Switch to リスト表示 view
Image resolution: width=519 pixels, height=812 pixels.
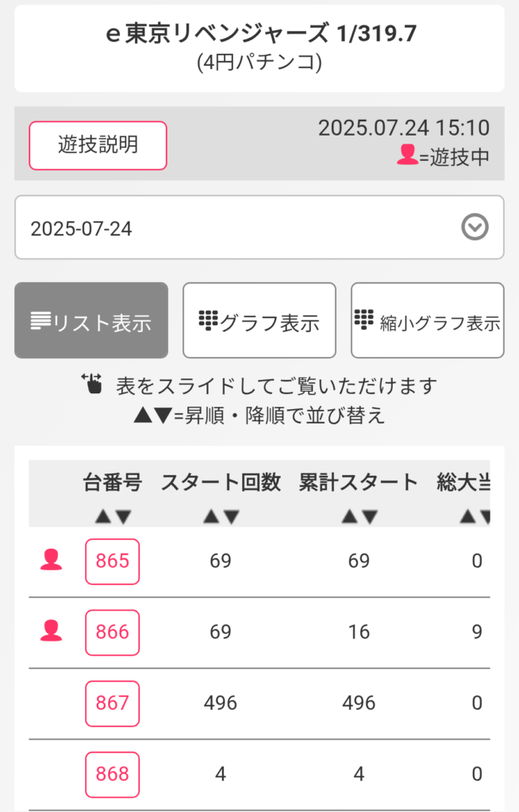click(91, 320)
